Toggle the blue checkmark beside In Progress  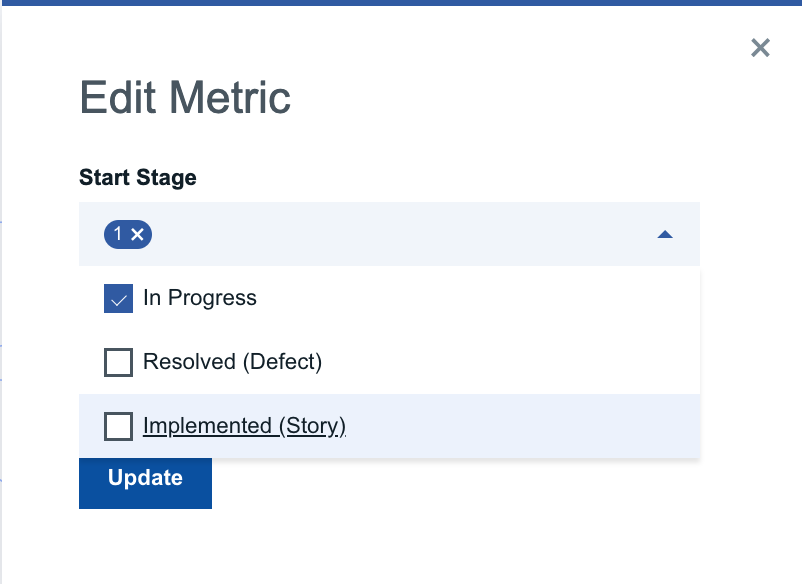(118, 298)
